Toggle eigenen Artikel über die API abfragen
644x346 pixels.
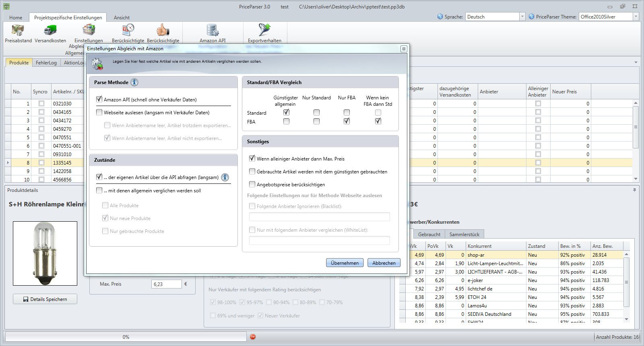tap(99, 177)
